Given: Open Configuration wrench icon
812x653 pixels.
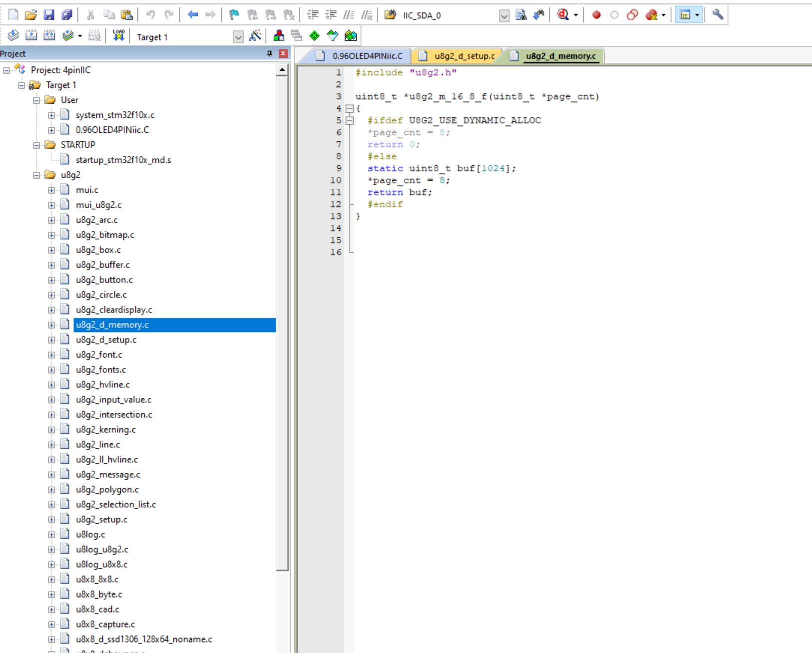Looking at the screenshot, I should [718, 15].
